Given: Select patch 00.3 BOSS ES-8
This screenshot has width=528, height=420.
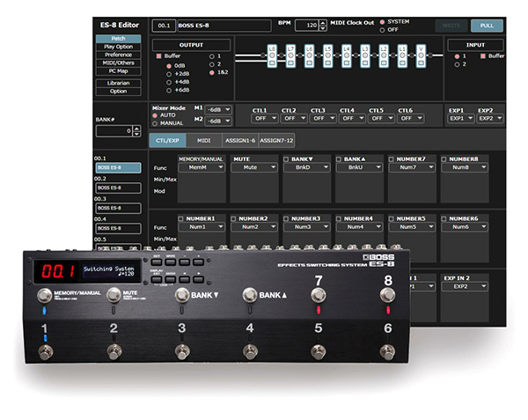Looking at the screenshot, I should 118,208.
